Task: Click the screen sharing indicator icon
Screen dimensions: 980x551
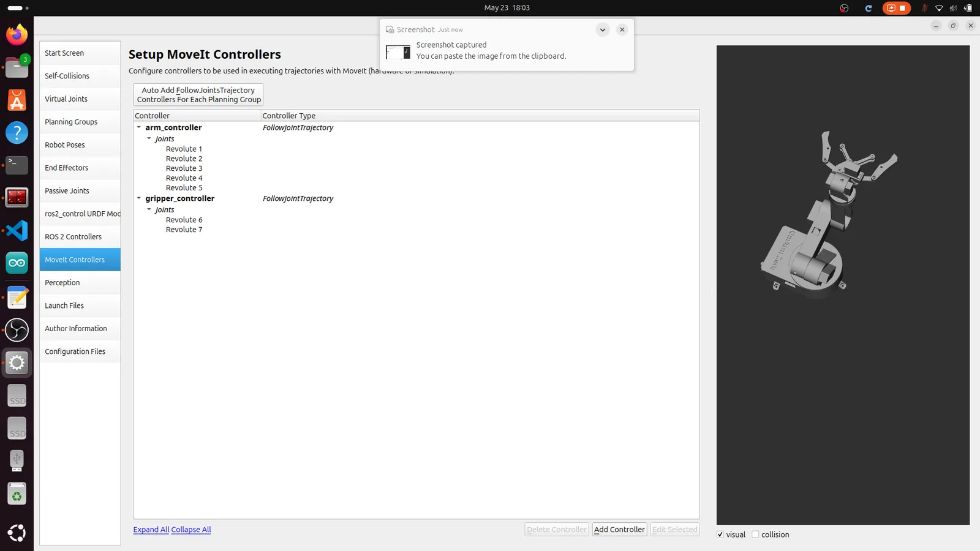Action: pos(891,8)
